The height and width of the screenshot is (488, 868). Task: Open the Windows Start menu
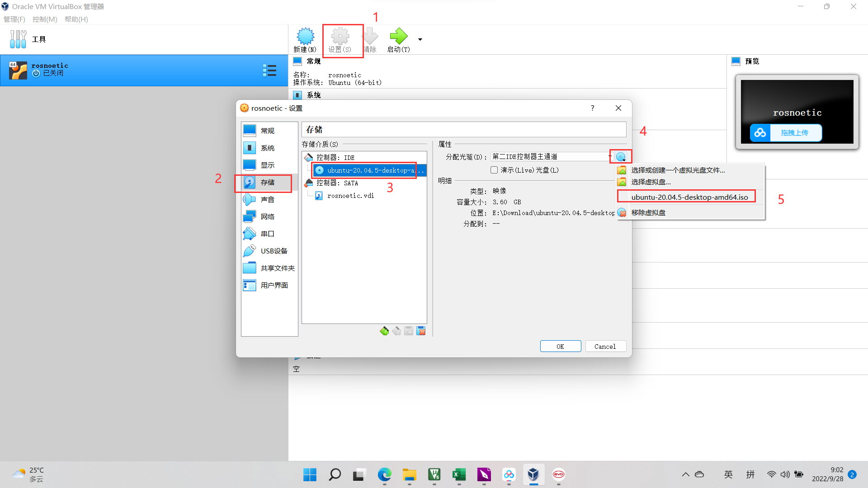pyautogui.click(x=310, y=474)
